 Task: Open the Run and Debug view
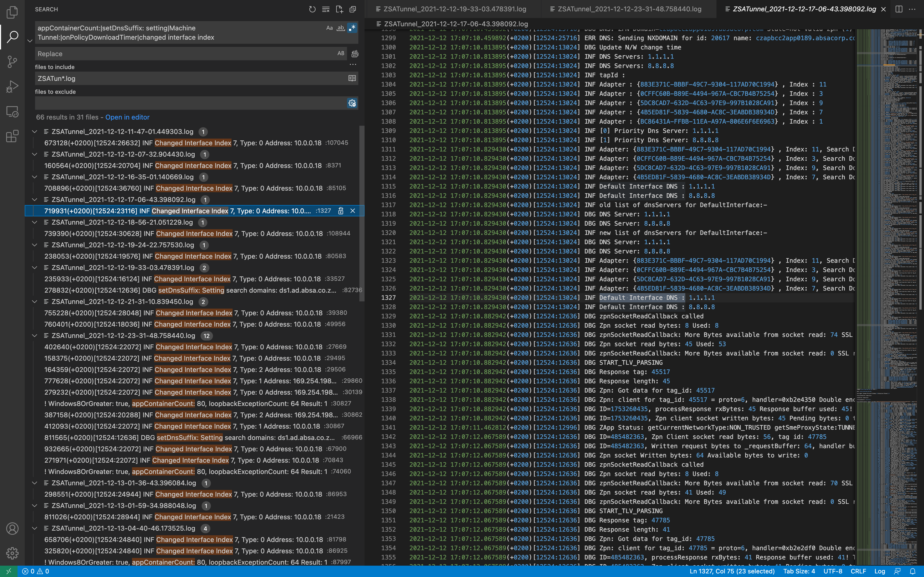click(12, 87)
